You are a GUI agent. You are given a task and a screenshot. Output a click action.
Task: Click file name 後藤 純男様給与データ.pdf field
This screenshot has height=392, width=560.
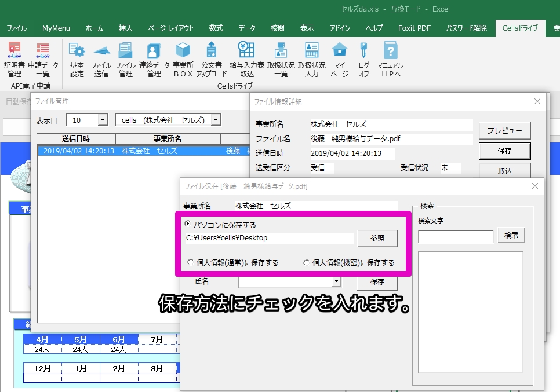[x=391, y=139]
